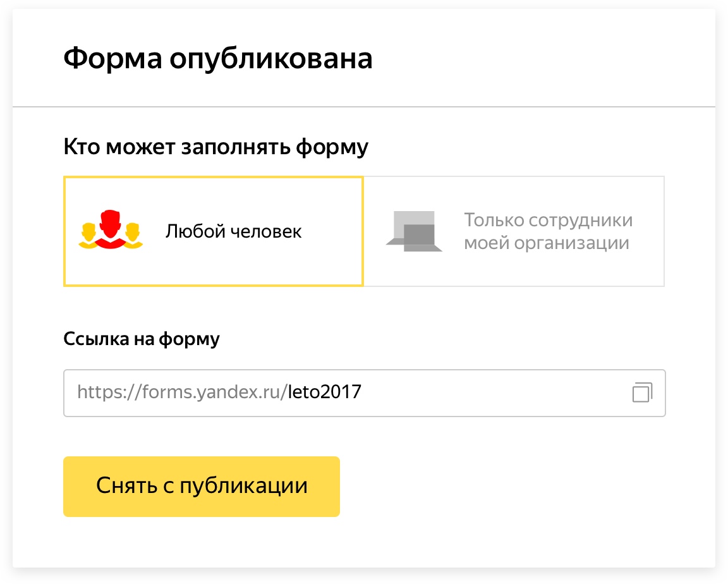Click the 'Форма опубликована' heading

pos(218,59)
